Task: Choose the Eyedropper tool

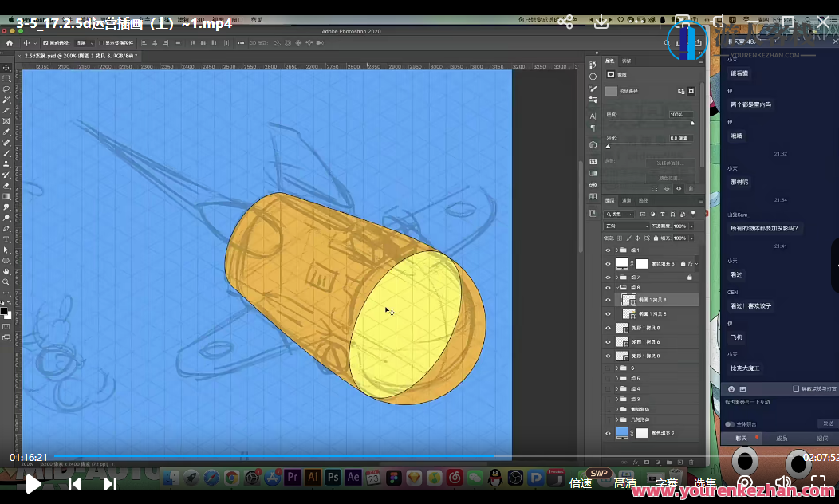Action: click(x=6, y=132)
